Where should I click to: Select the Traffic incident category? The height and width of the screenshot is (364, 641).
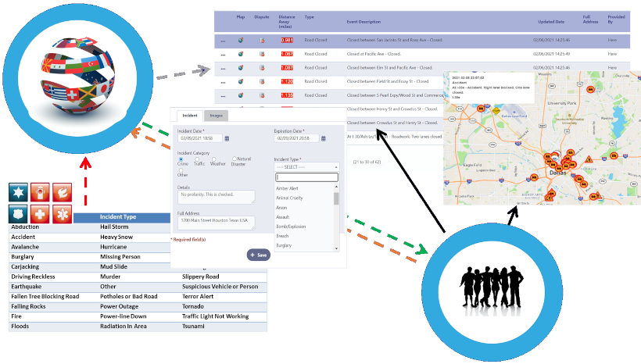197,159
